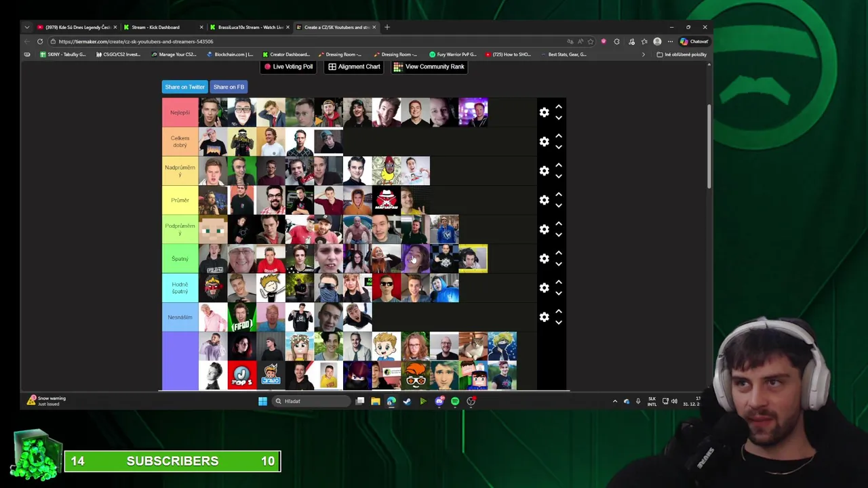Click the Nejlepší tier label

(x=180, y=113)
